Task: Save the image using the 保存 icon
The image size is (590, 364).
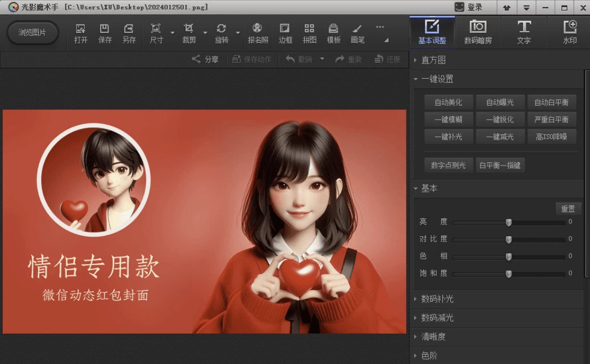Action: coord(105,32)
